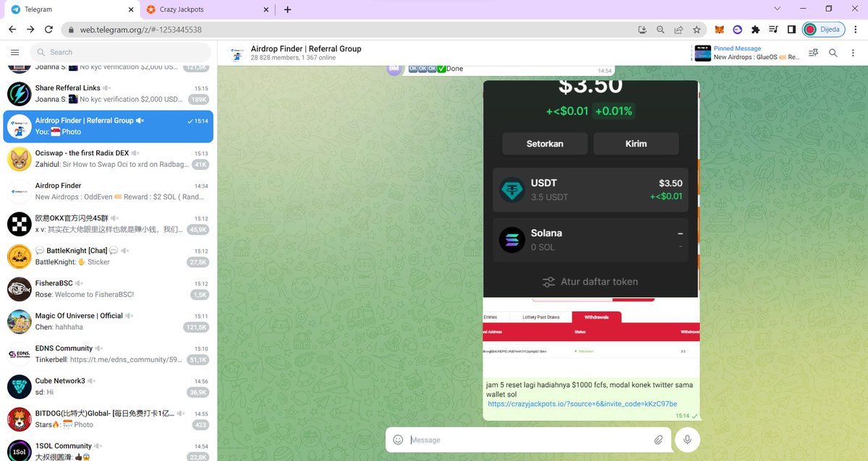
Task: Open the crazyjackpots.io invite link
Action: (582, 404)
